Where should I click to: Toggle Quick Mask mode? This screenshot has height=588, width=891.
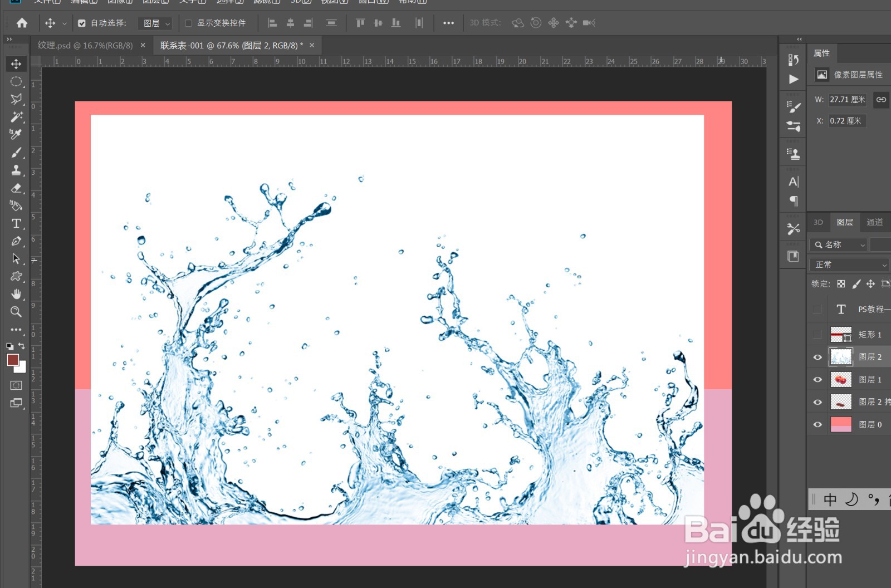pyautogui.click(x=16, y=385)
